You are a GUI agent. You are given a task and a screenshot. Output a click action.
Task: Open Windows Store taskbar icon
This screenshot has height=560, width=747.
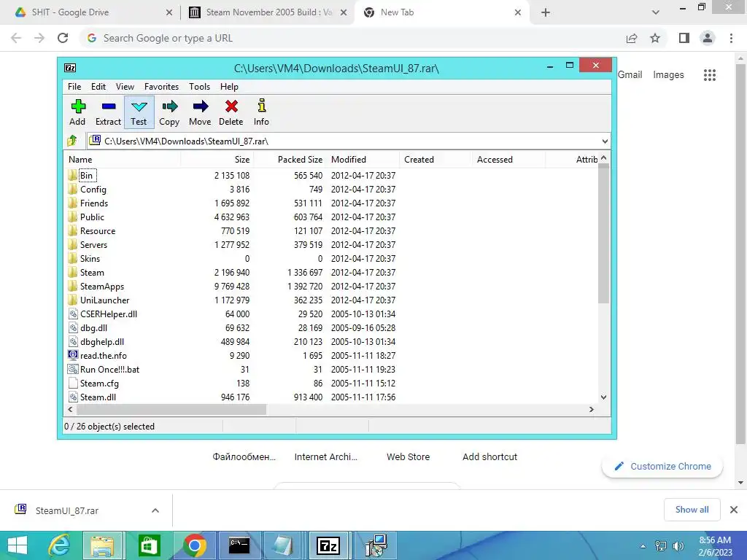click(x=149, y=545)
